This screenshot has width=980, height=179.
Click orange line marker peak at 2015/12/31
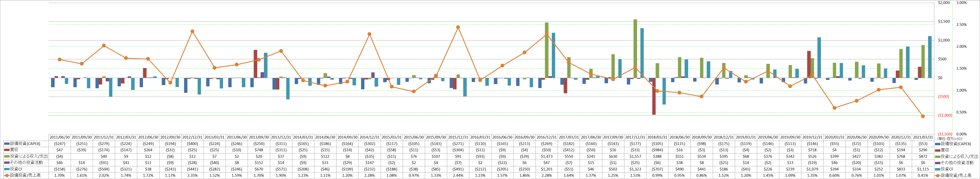point(458,27)
